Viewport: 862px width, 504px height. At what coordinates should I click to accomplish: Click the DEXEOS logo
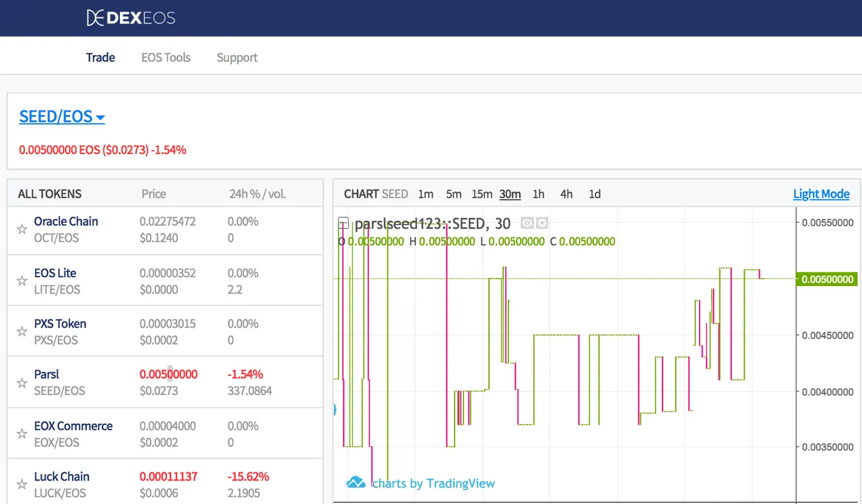click(131, 17)
